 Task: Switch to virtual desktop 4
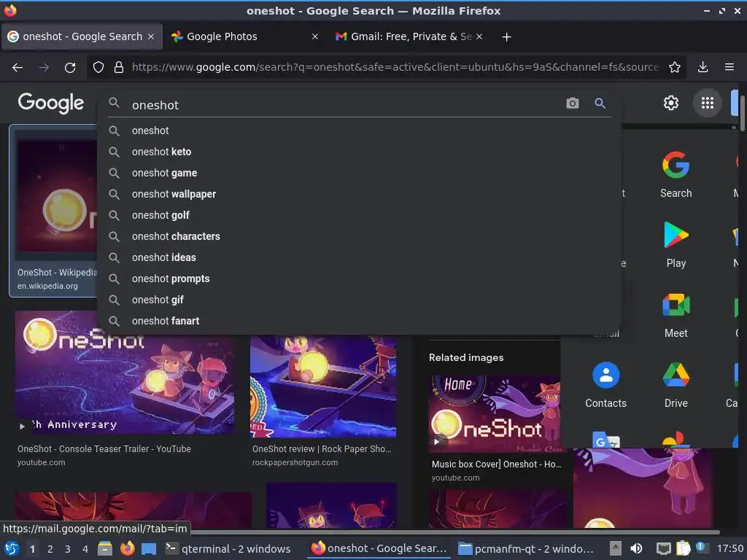(x=85, y=549)
